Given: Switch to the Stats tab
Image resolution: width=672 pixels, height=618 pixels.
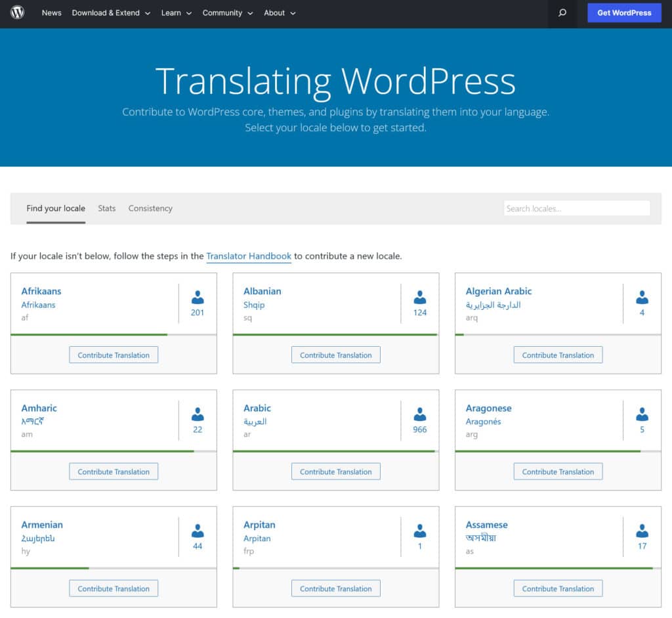Looking at the screenshot, I should [106, 208].
